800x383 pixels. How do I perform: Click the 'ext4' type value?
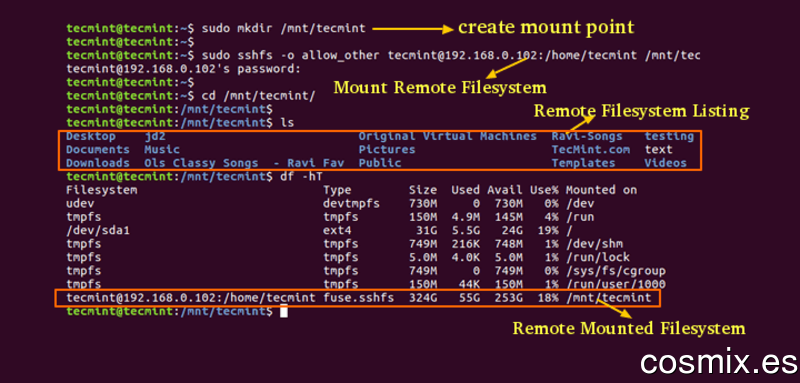point(337,231)
